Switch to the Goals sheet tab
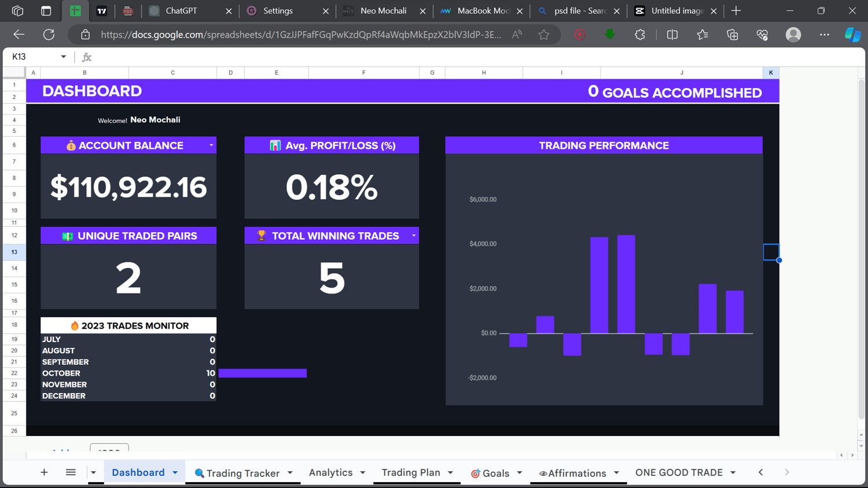This screenshot has width=868, height=488. [490, 473]
